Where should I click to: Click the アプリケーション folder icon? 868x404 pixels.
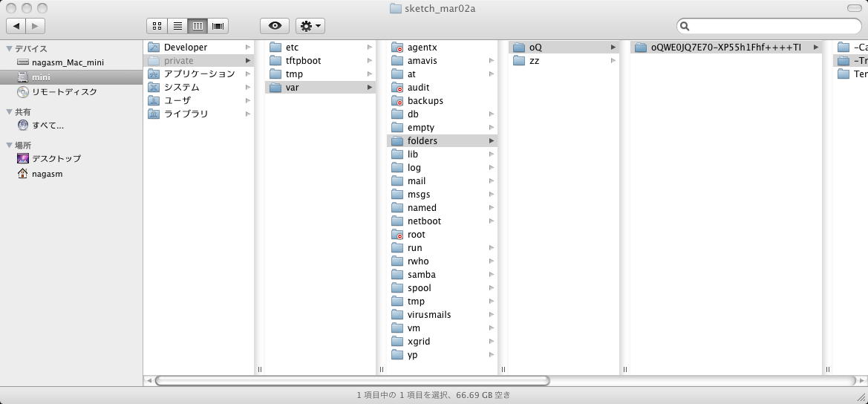click(x=154, y=74)
